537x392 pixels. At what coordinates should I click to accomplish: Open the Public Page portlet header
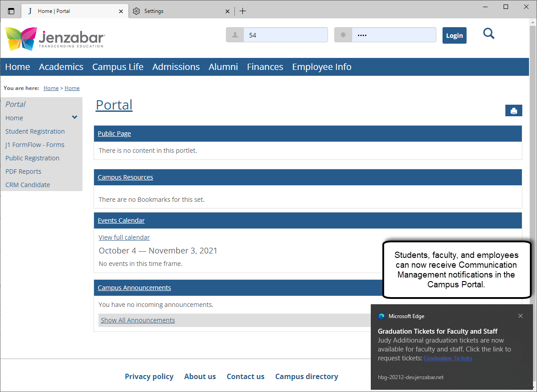coord(115,134)
